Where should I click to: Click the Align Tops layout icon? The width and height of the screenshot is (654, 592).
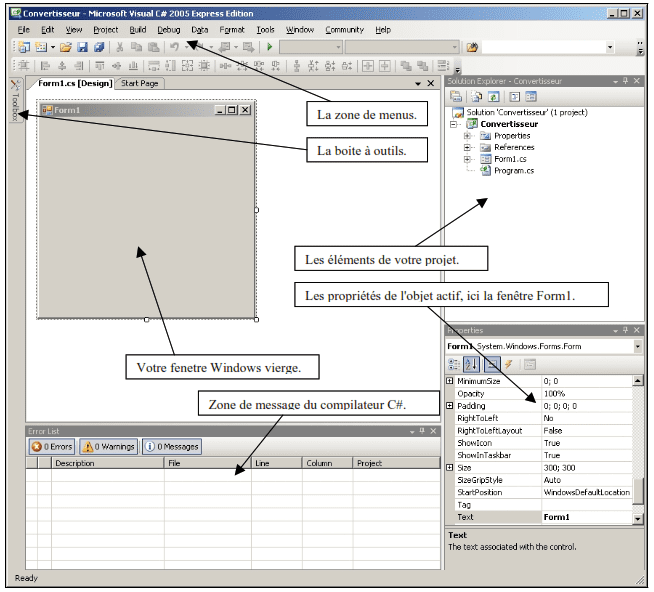click(100, 66)
